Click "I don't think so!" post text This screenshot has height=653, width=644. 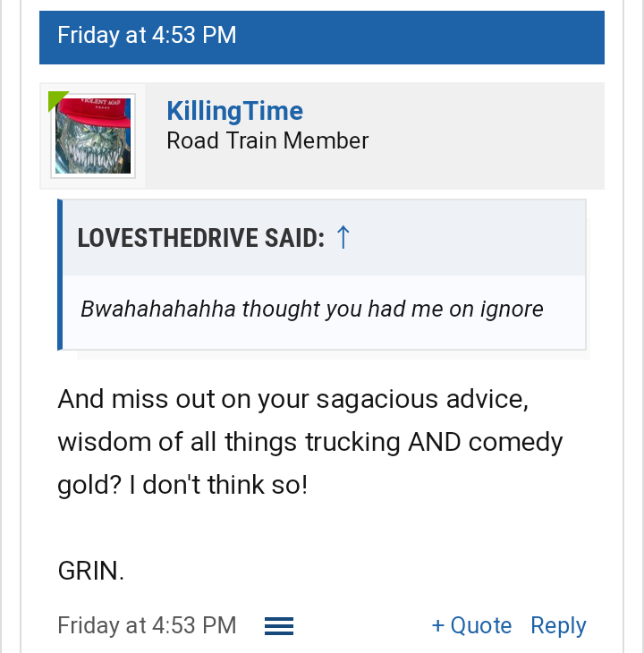(x=218, y=485)
